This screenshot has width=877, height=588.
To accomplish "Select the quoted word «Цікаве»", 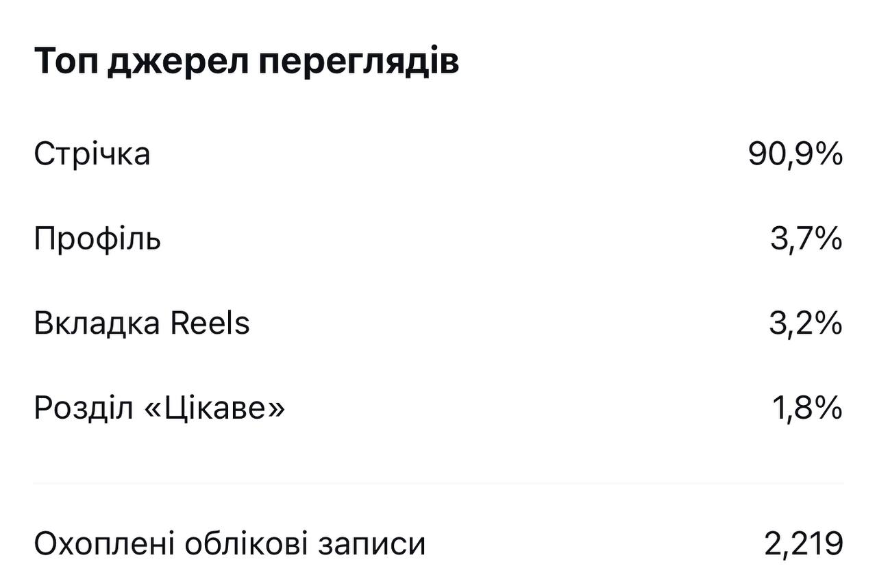I will [214, 409].
